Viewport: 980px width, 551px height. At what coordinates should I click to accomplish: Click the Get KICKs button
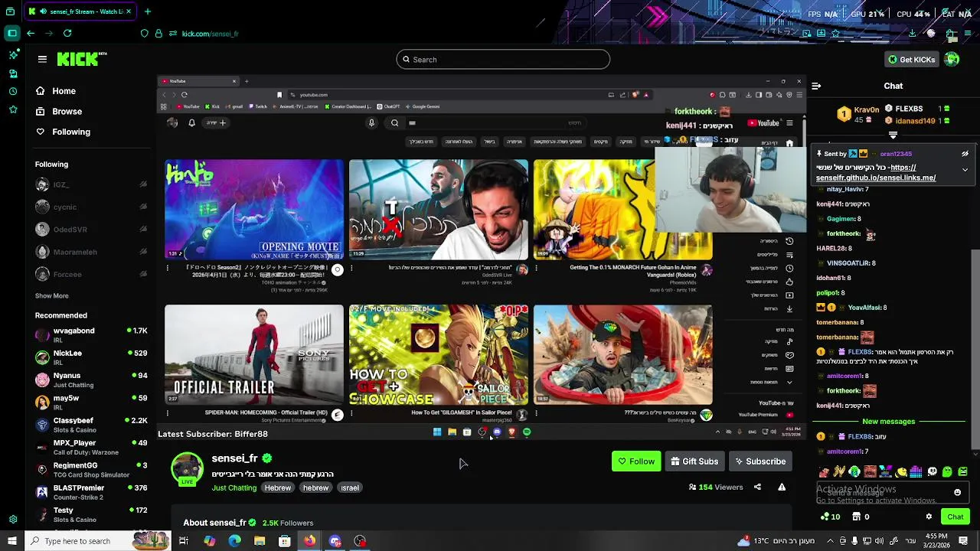coord(911,60)
